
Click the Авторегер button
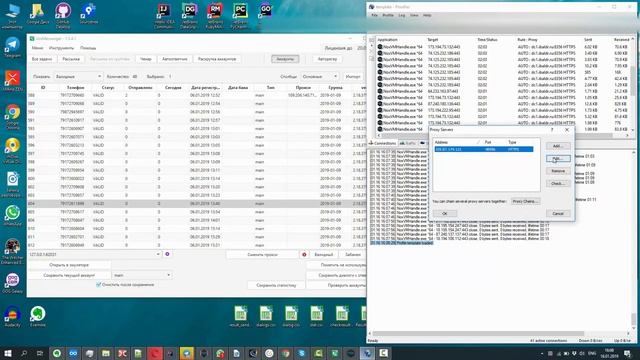tap(327, 59)
